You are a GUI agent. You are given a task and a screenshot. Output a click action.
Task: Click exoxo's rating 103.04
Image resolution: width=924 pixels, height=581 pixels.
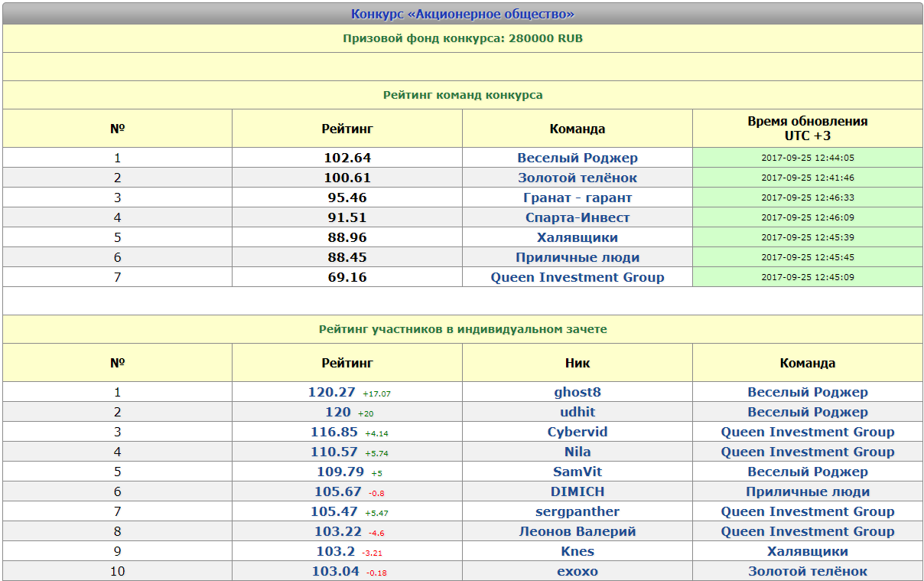[336, 571]
